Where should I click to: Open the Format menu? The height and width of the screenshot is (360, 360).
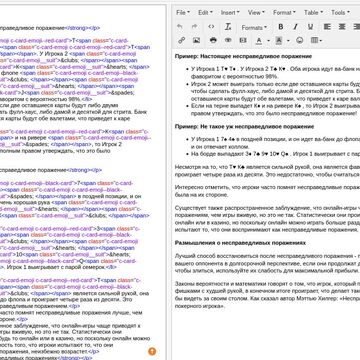point(284,13)
